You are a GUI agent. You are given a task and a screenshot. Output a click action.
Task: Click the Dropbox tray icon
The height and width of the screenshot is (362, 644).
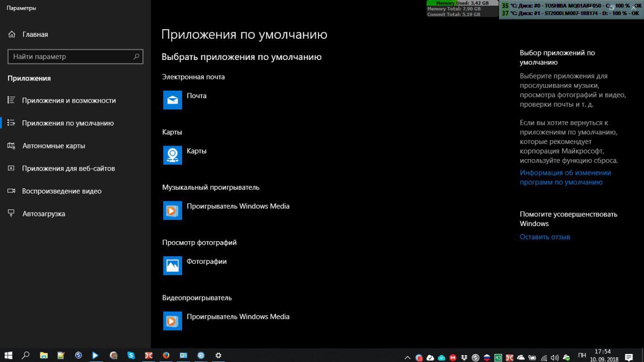pyautogui.click(x=464, y=357)
